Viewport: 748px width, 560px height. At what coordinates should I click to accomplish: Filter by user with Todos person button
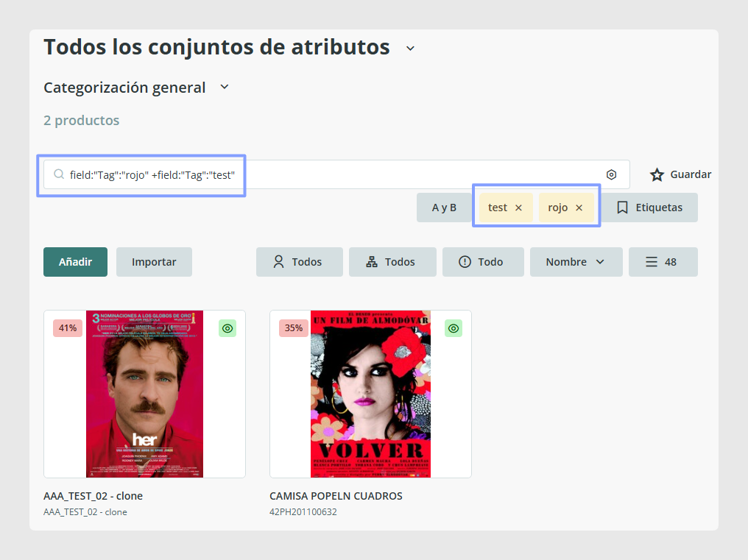point(299,262)
